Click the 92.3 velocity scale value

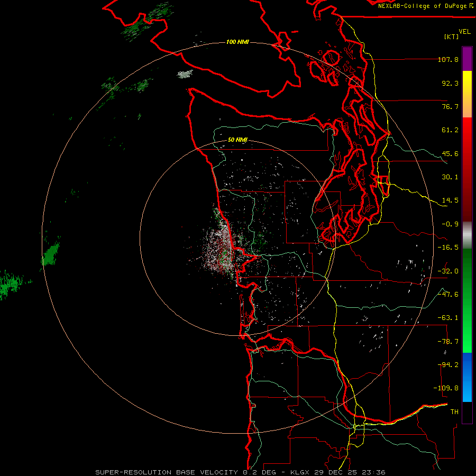click(450, 83)
